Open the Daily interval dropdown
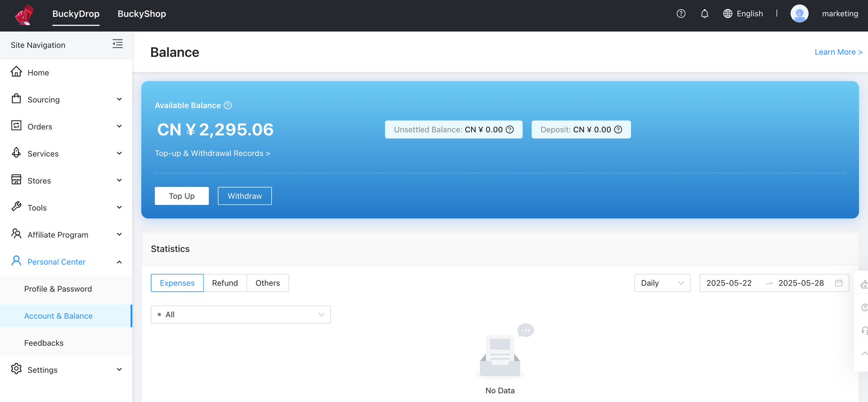The height and width of the screenshot is (402, 868). click(x=662, y=283)
